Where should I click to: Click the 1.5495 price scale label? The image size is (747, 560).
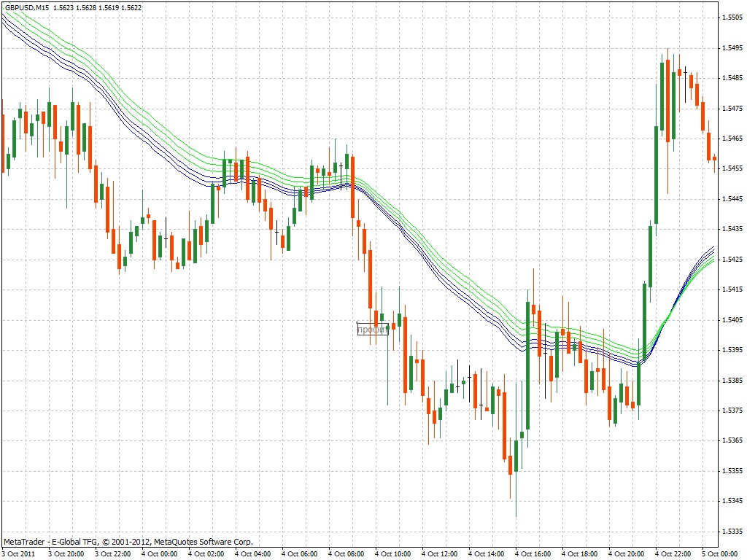click(x=732, y=47)
